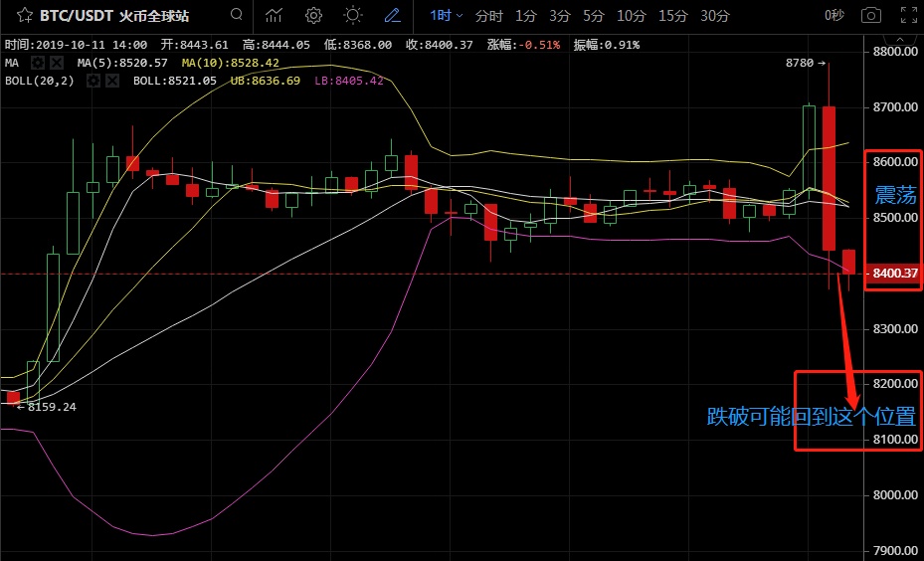Viewport: 924px width, 561px height.
Task: Switch to the 分时 timeframe
Action: pos(488,16)
